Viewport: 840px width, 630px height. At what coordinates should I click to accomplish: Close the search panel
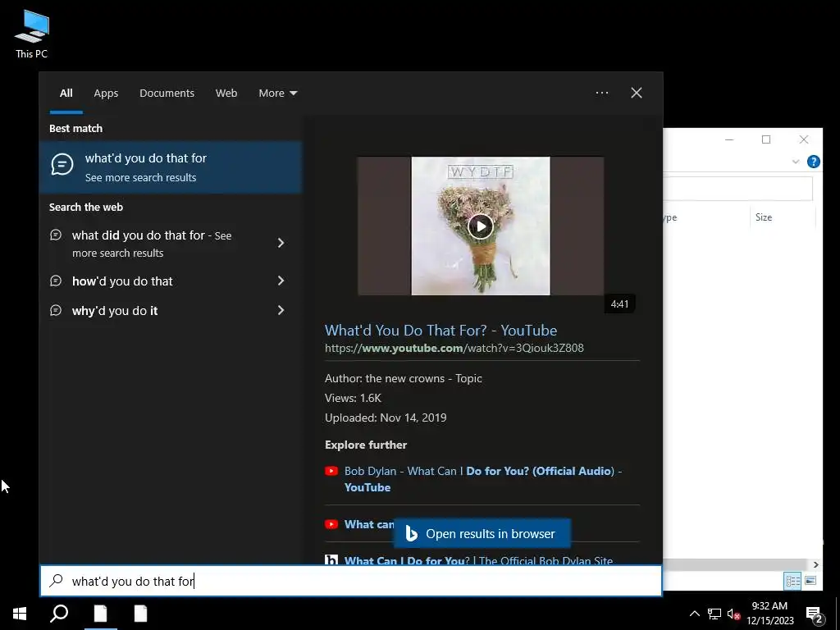637,93
